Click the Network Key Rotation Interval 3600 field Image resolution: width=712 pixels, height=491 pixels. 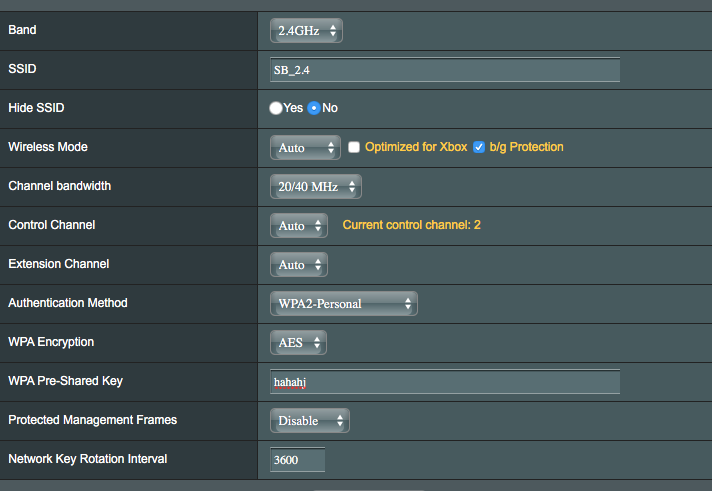pyautogui.click(x=298, y=460)
